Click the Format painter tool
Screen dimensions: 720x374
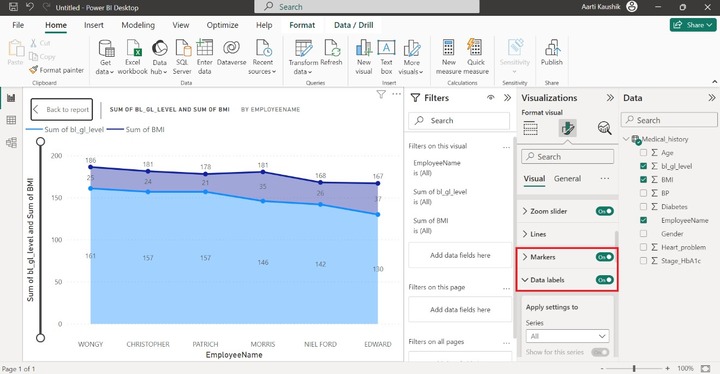coord(56,70)
